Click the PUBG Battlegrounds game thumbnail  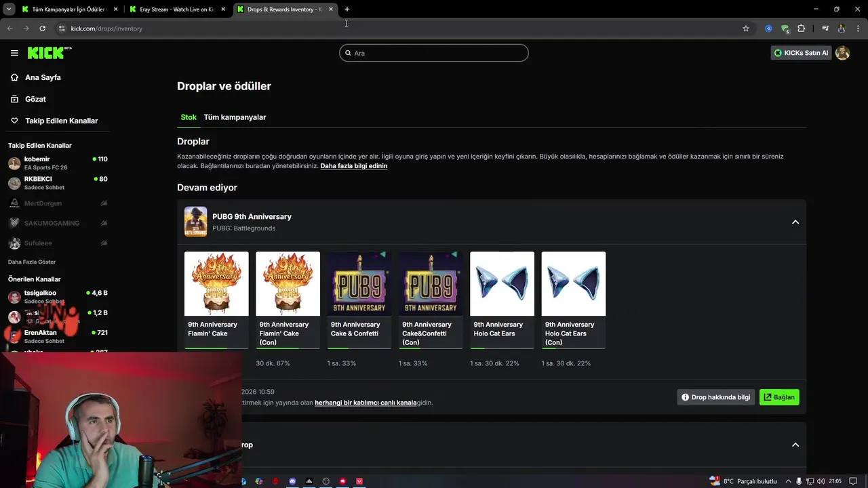196,222
